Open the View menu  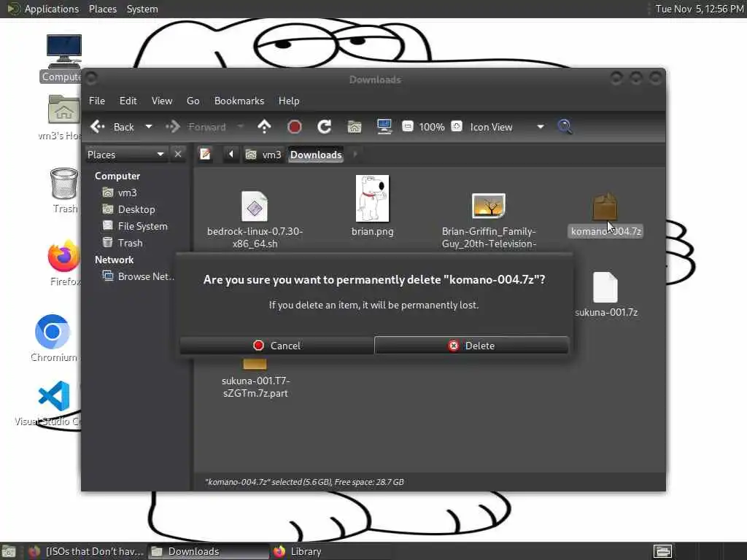coord(162,101)
